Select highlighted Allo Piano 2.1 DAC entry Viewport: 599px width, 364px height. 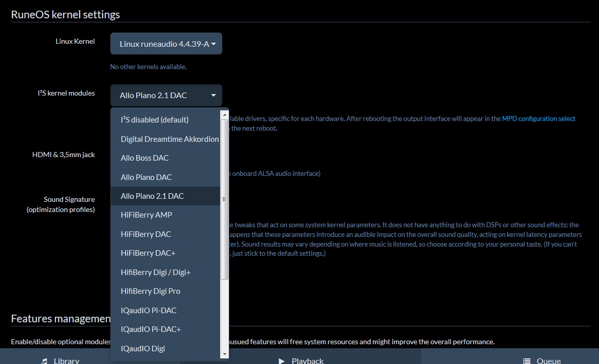tap(152, 196)
